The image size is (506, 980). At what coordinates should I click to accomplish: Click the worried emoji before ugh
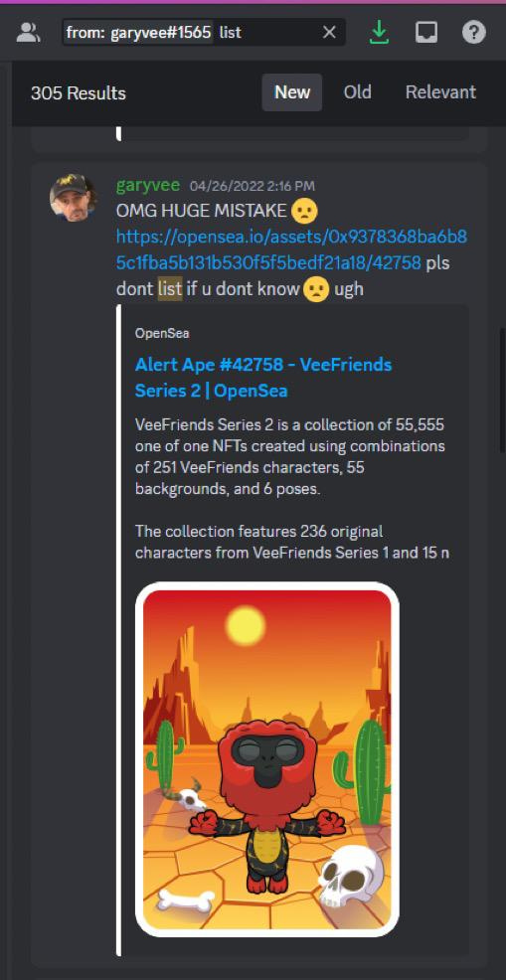tap(316, 289)
